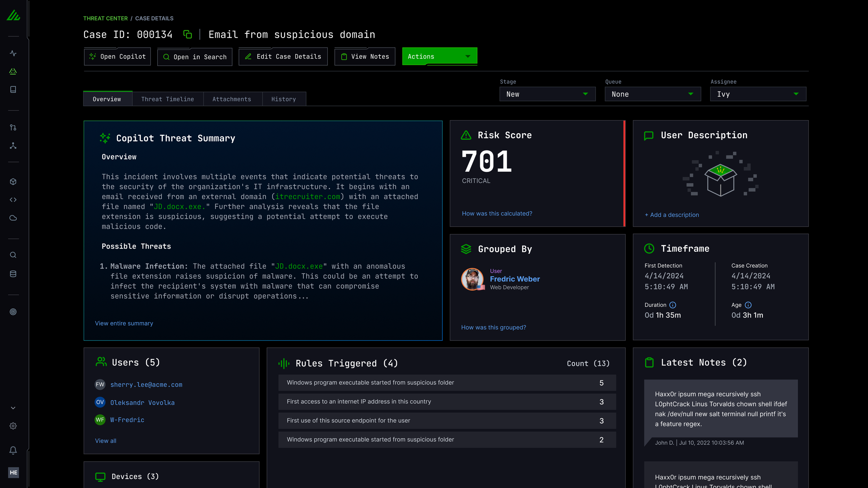Click the cloud icon in the left sidebar
Image resolution: width=868 pixels, height=488 pixels.
pyautogui.click(x=13, y=218)
